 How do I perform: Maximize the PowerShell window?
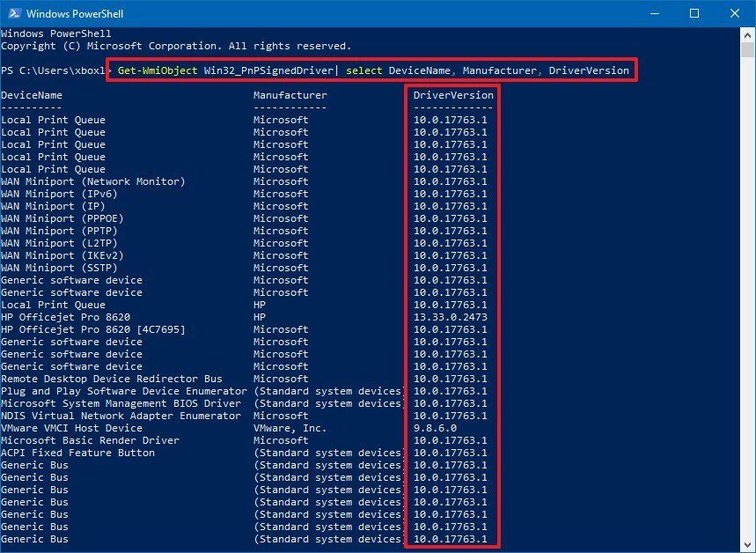694,13
